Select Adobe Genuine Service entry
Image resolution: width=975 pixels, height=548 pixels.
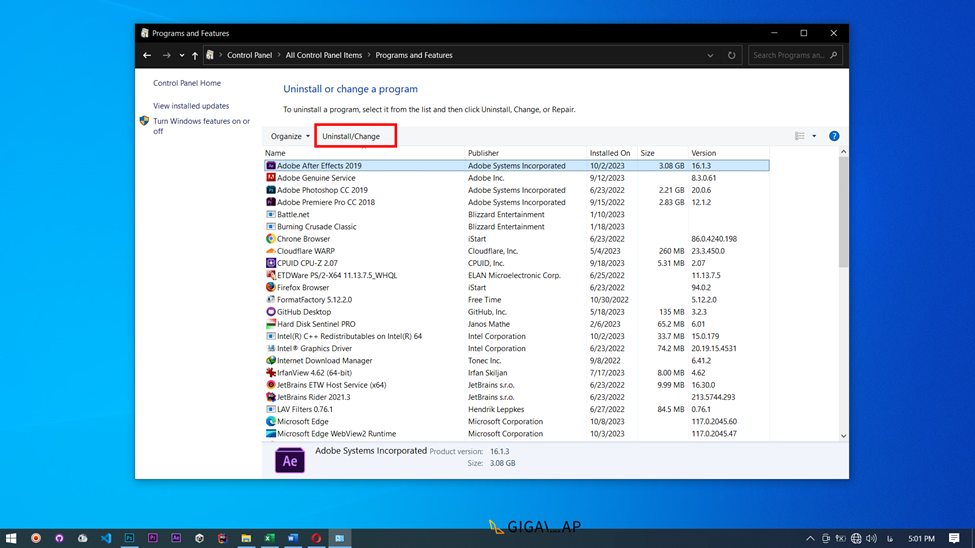(x=316, y=178)
